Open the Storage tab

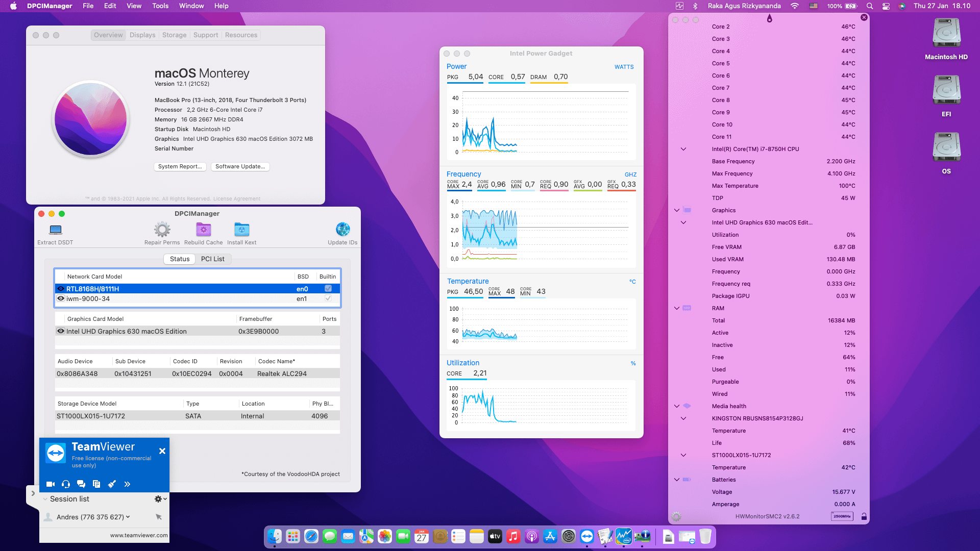[x=174, y=35]
